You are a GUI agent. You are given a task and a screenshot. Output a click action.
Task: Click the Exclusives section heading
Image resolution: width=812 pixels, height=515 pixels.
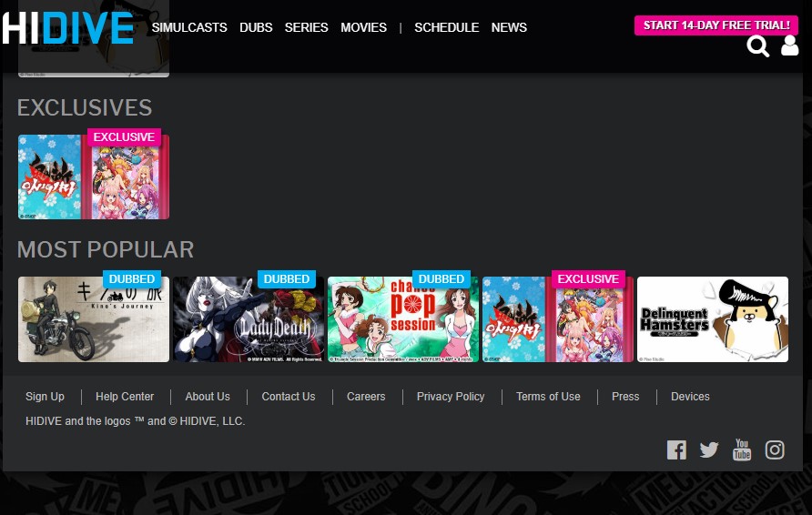(85, 107)
